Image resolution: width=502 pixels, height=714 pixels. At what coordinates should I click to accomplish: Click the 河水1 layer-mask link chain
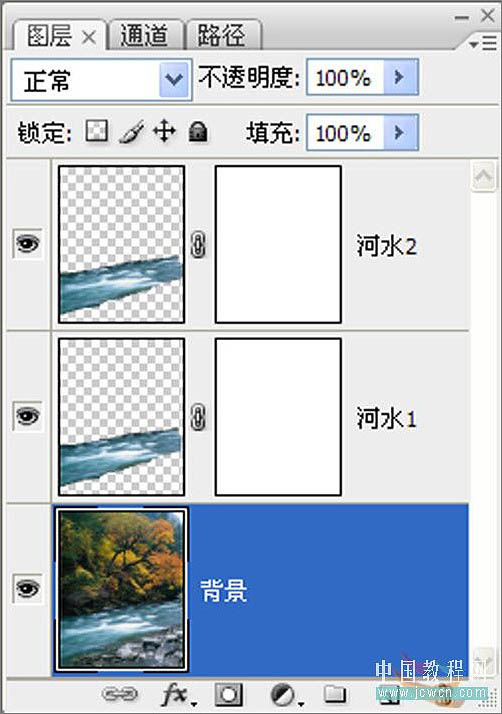(198, 417)
